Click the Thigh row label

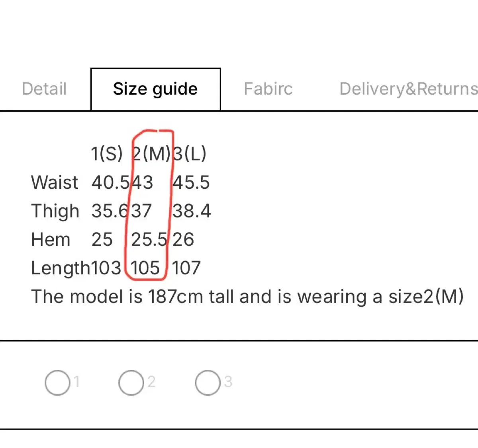(x=55, y=211)
